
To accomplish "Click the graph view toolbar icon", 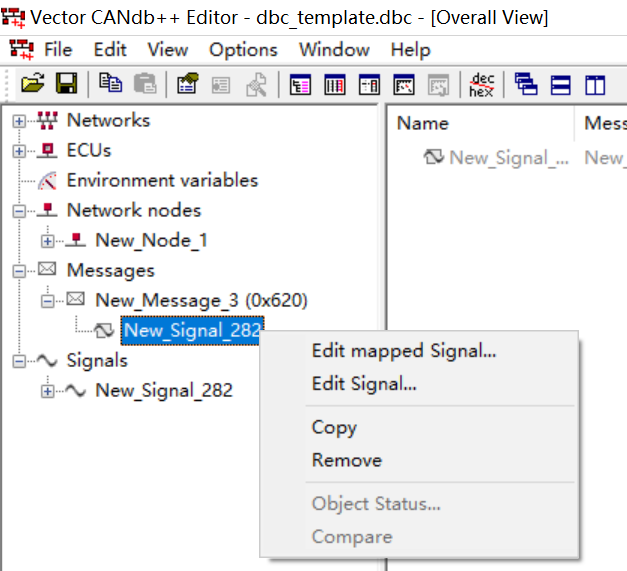I will [404, 85].
